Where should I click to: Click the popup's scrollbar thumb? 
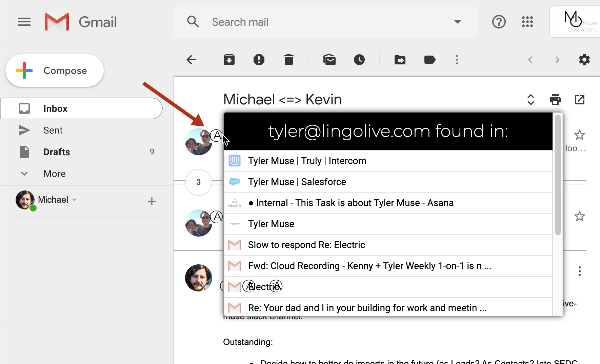click(x=558, y=175)
